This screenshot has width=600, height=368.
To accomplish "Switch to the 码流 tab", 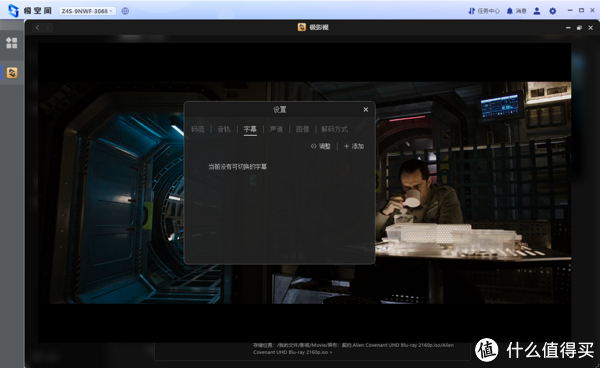I will [x=198, y=129].
